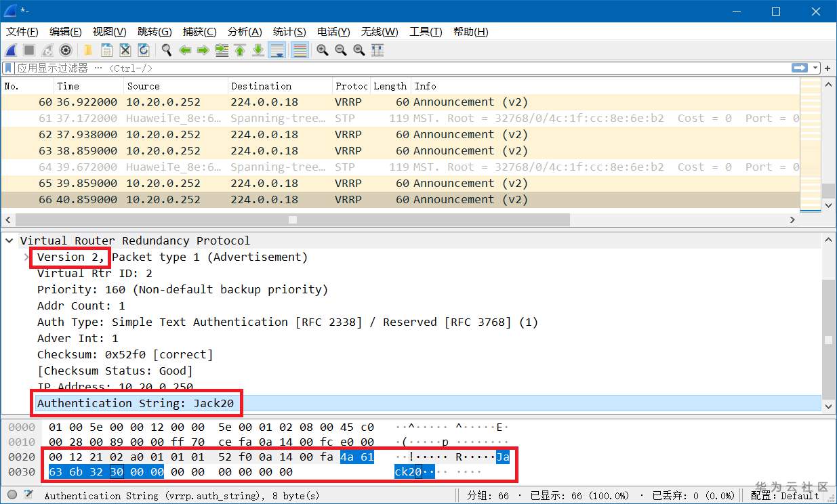Select packet 61 STP row
The image size is (837, 504).
[x=400, y=119]
